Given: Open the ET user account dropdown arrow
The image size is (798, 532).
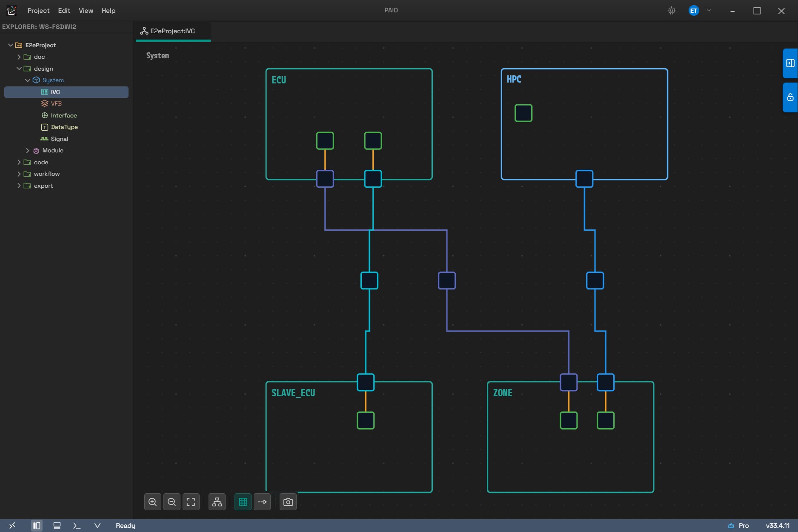Looking at the screenshot, I should 709,11.
